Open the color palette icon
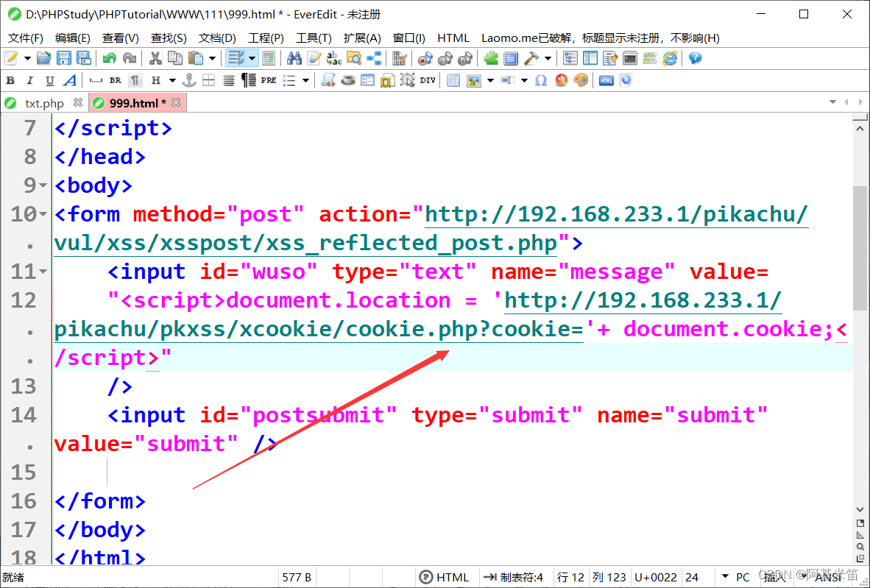 581,81
